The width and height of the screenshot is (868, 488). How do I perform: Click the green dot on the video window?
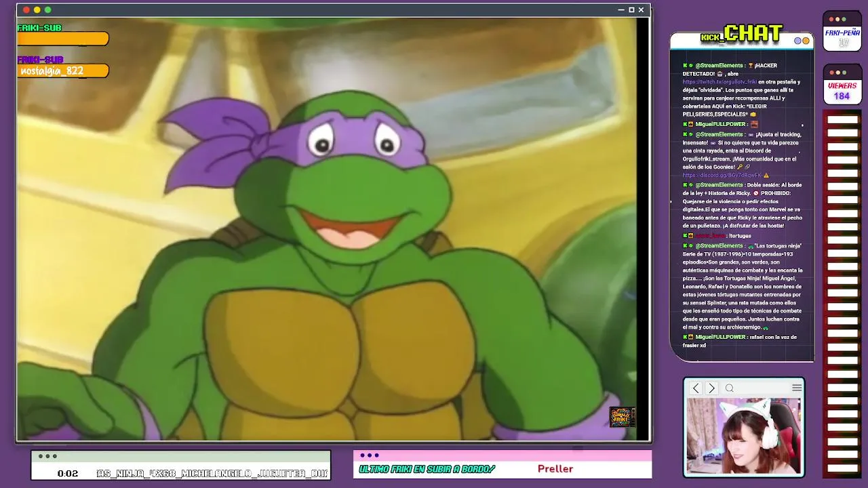click(47, 9)
